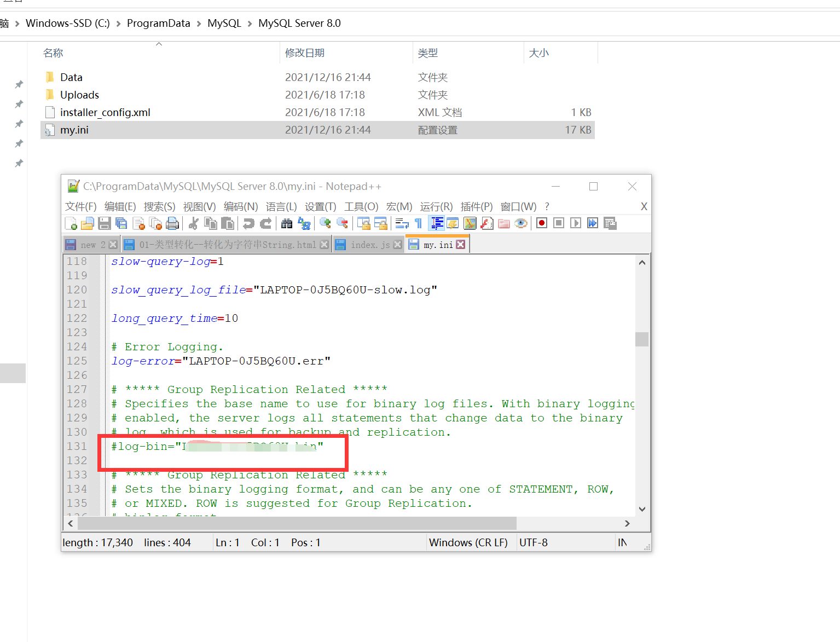Toggle synchronize vertical scrolling icon
The height and width of the screenshot is (642, 840).
click(x=363, y=223)
